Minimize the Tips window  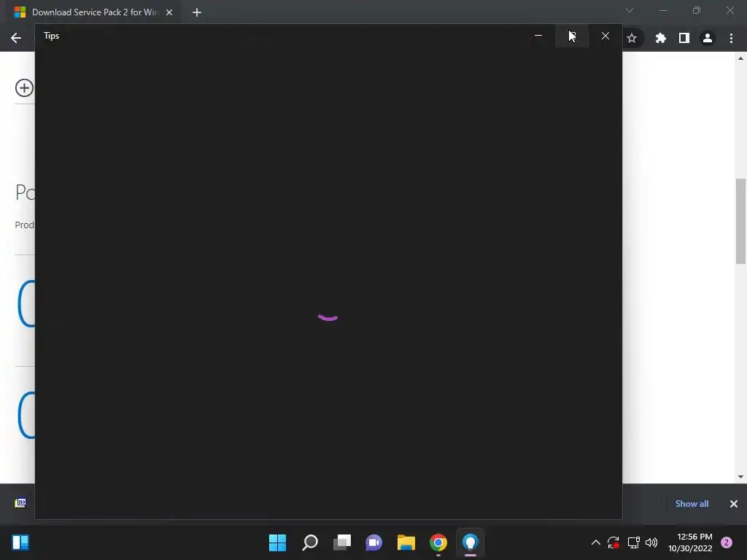538,36
